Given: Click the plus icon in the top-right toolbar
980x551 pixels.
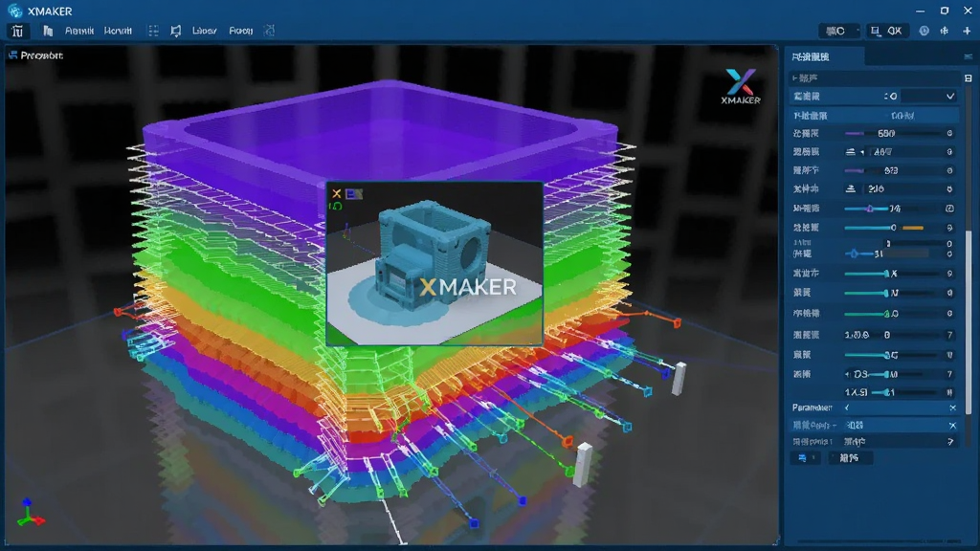Looking at the screenshot, I should 967,31.
